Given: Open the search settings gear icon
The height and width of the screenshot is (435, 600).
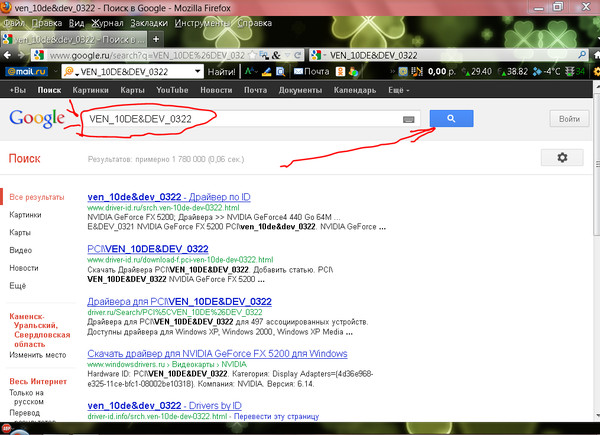Looking at the screenshot, I should (562, 157).
